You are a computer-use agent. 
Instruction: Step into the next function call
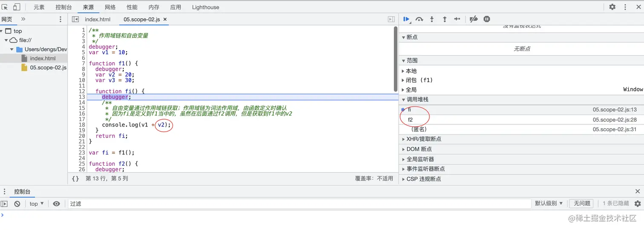(432, 19)
